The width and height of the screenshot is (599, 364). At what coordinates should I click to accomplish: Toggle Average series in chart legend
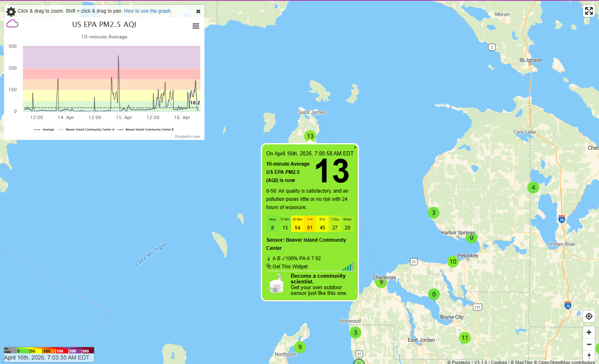(x=44, y=130)
